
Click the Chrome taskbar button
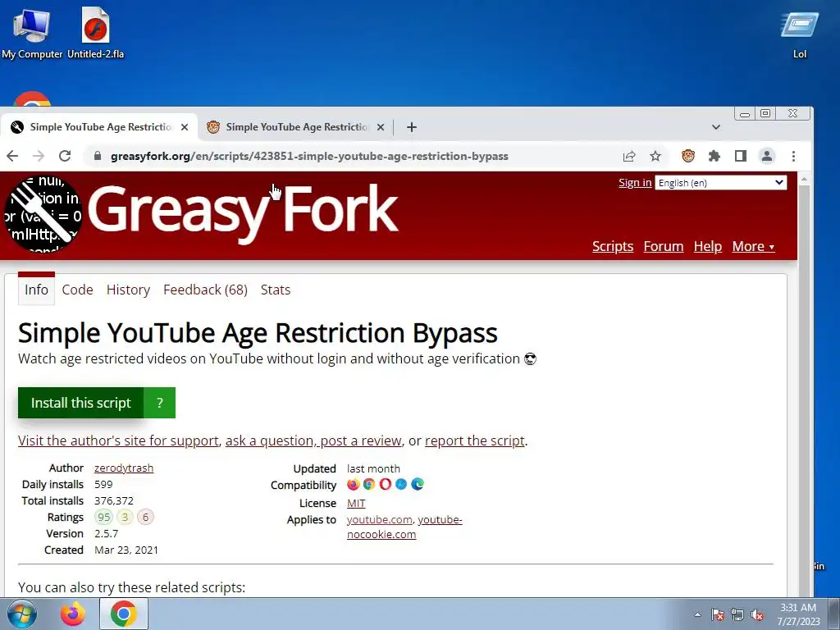[124, 614]
